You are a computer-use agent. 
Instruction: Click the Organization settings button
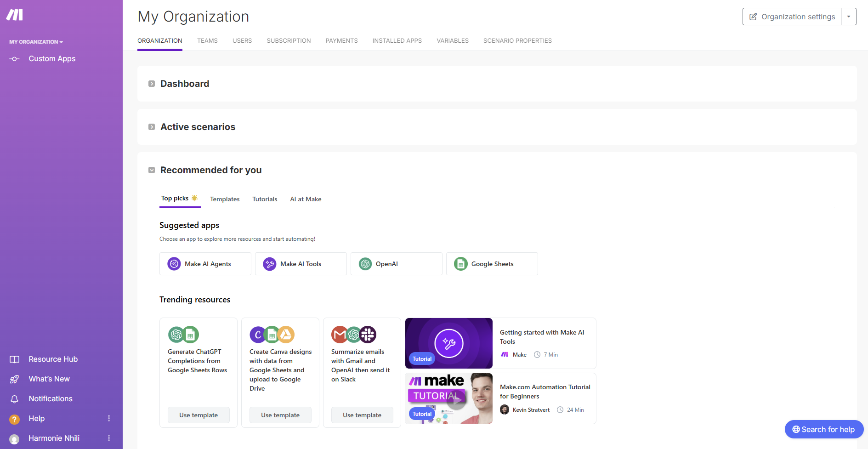pyautogui.click(x=792, y=17)
